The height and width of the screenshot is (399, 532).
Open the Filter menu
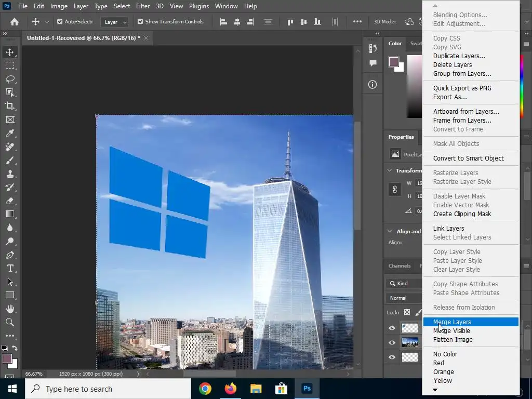click(x=143, y=6)
